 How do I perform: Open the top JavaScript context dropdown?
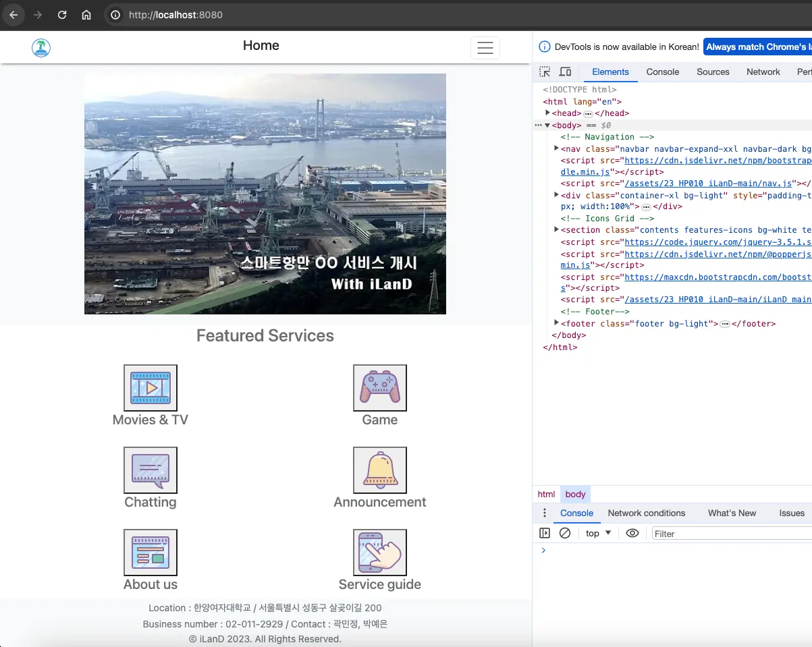coord(598,533)
